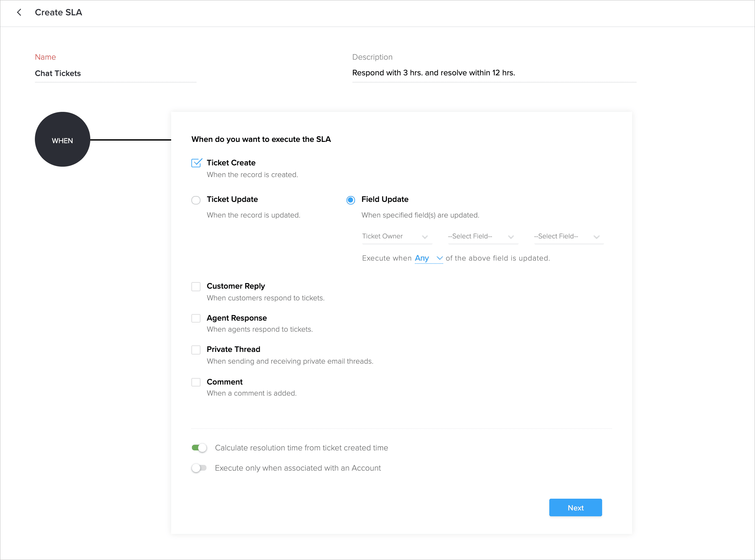The image size is (755, 560).
Task: Tick the Private Thread checkbox
Action: click(x=196, y=350)
